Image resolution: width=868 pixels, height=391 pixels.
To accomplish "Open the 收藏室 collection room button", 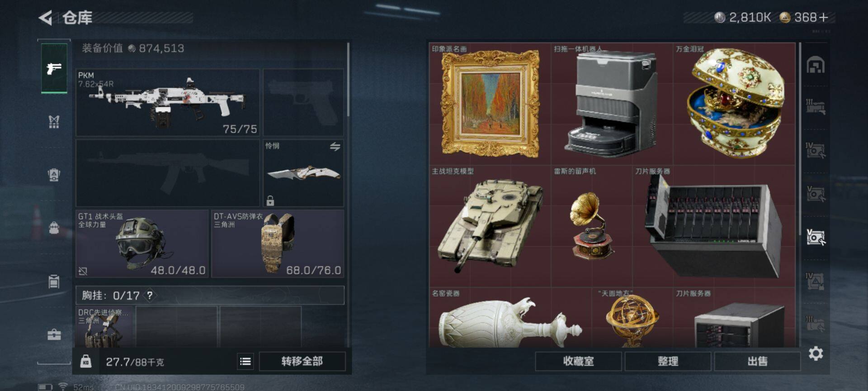I will 578,361.
